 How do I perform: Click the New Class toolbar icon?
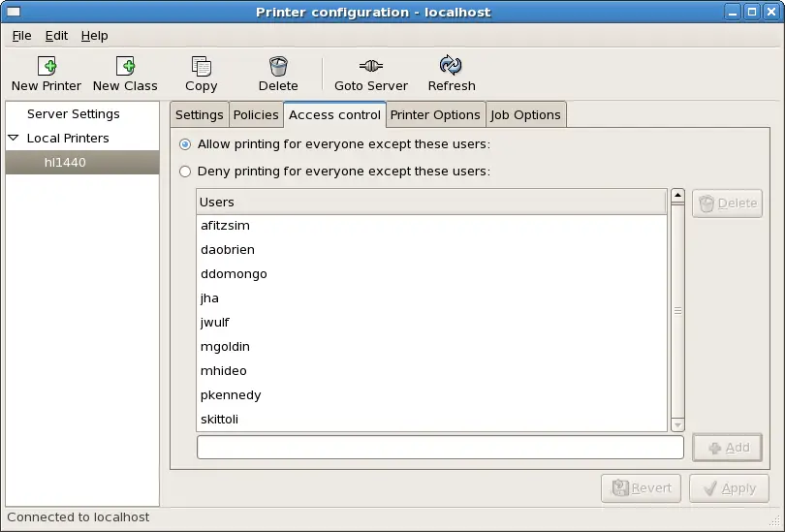125,66
